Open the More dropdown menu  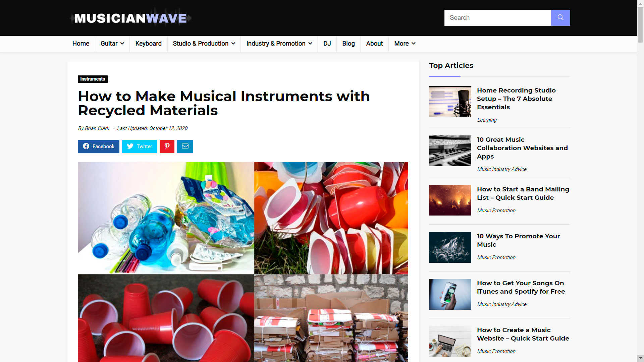[405, 44]
